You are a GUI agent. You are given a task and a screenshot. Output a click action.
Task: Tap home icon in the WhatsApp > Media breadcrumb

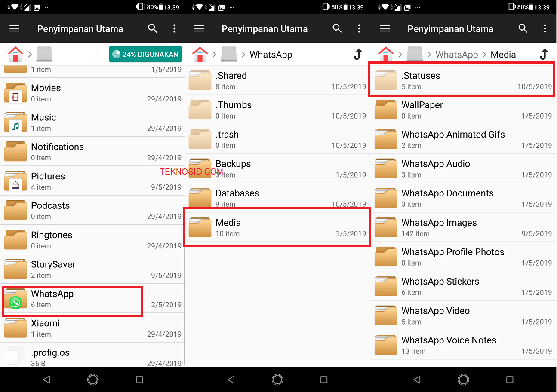(x=386, y=54)
